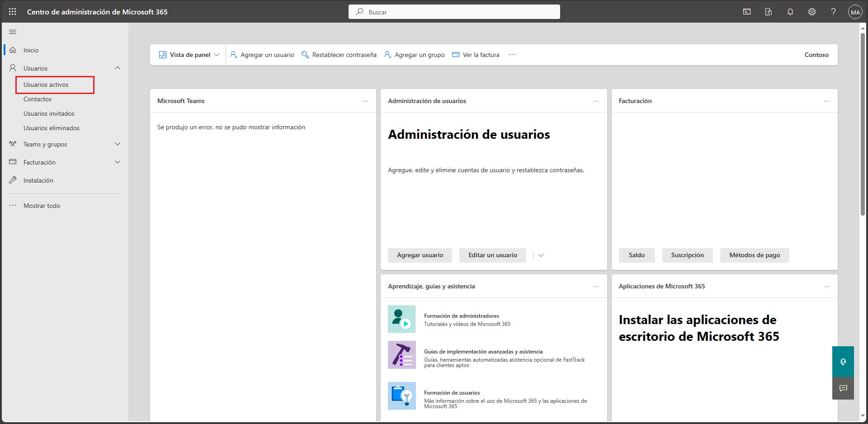Image resolution: width=868 pixels, height=424 pixels.
Task: Open settings gear icon
Action: (812, 12)
